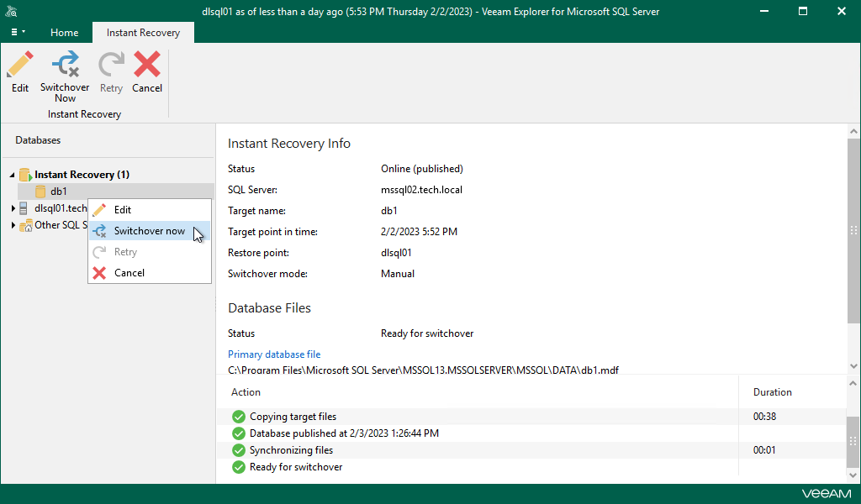Click action log scrollbar down arrow
The height and width of the screenshot is (504, 861).
point(853,475)
